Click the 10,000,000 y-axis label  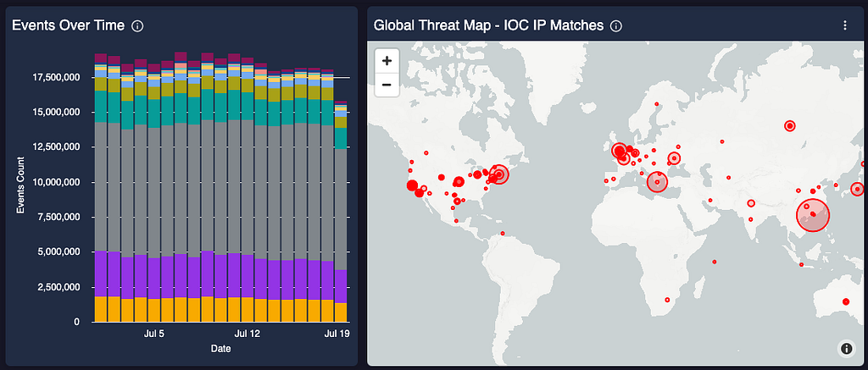click(57, 182)
